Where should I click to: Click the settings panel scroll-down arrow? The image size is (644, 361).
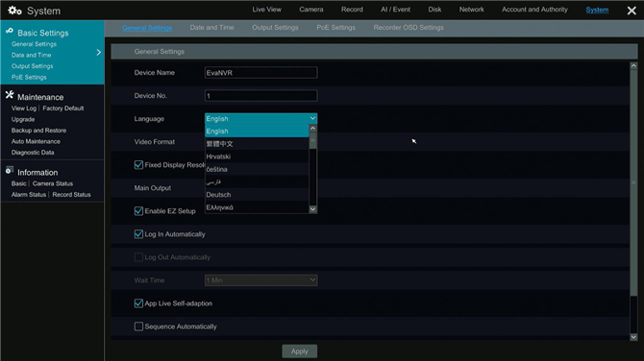(x=633, y=337)
